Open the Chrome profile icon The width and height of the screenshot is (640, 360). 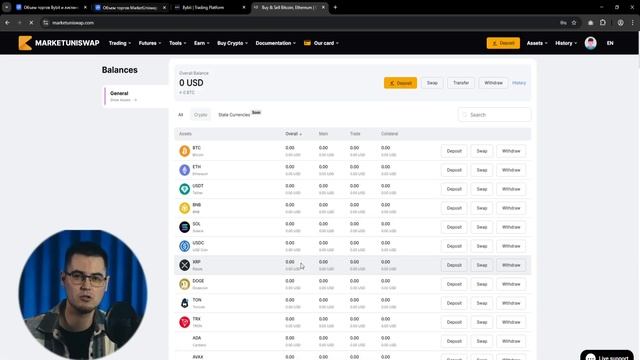click(620, 23)
